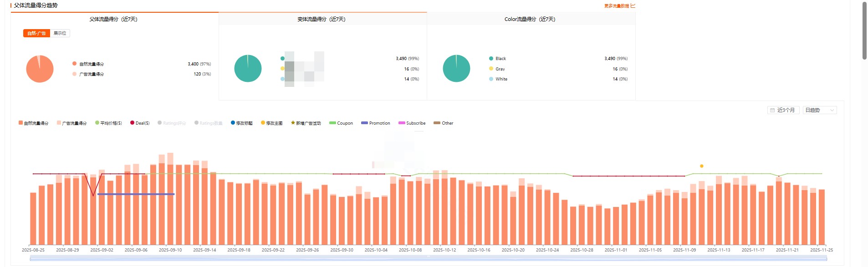Toggle Deal($) red legend dot
This screenshot has width=868, height=267.
point(132,123)
